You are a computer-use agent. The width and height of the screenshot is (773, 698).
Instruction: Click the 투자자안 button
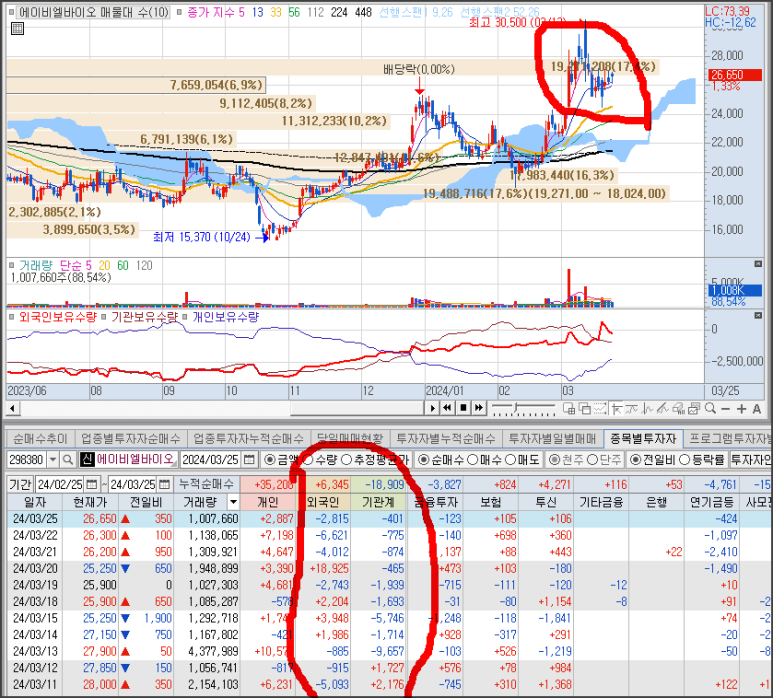[751, 460]
